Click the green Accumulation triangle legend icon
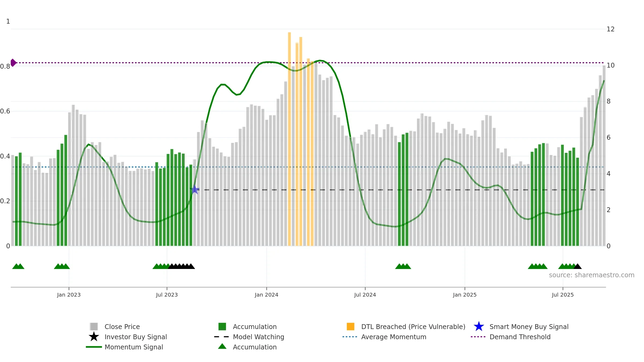 point(222,346)
